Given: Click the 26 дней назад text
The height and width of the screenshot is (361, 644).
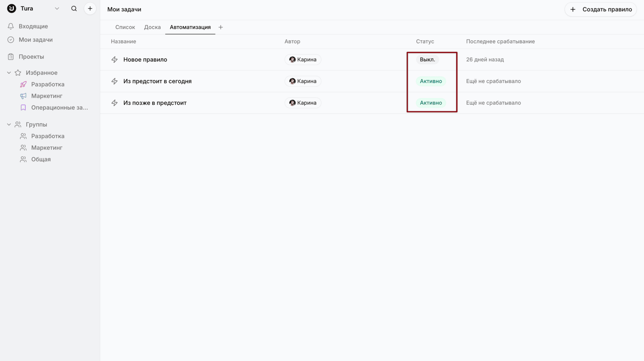Looking at the screenshot, I should pos(485,60).
